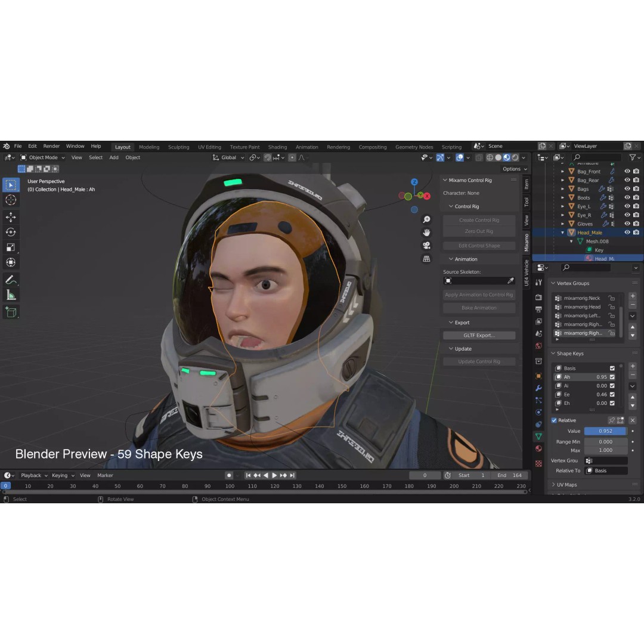The image size is (644, 644).
Task: Open Texture properties checker tab
Action: [x=538, y=463]
